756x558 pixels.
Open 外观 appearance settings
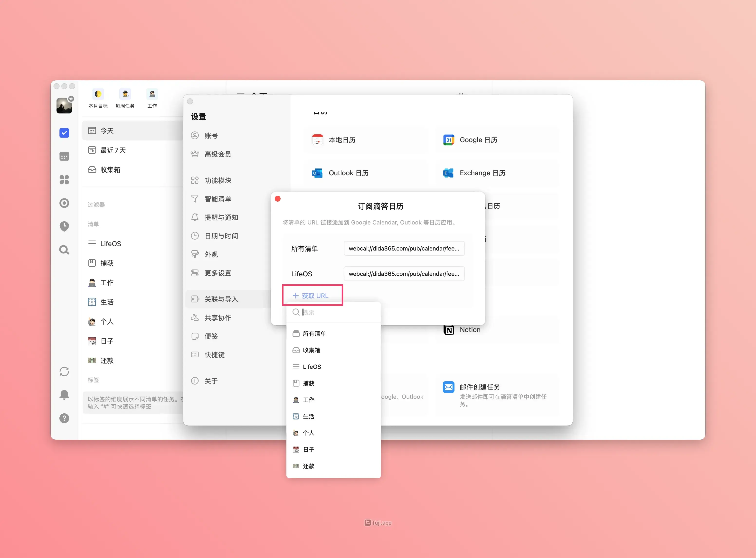coord(211,254)
